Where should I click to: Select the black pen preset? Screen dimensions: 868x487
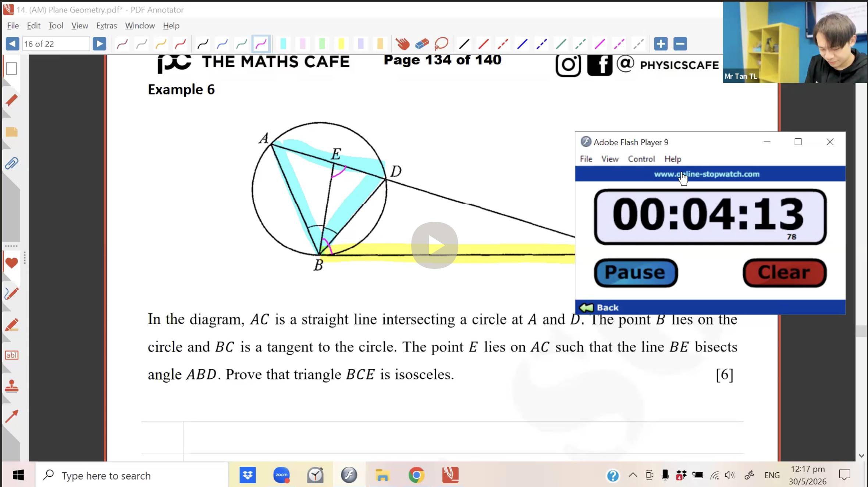pos(203,44)
